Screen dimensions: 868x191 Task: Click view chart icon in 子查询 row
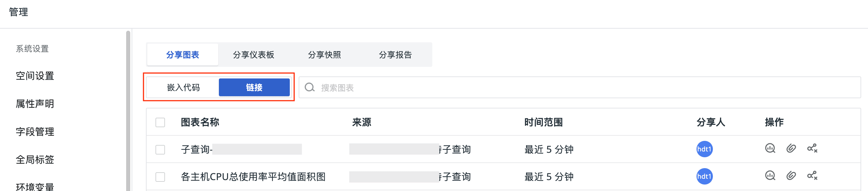coord(770,148)
